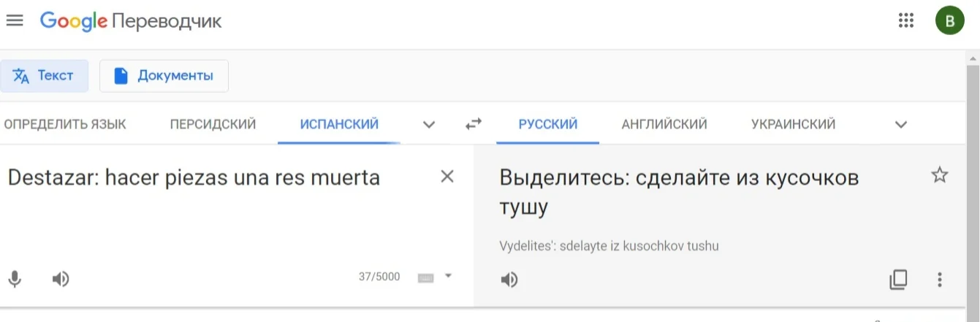Screen dimensions: 980x322
Task: Open more options for the translation
Action: pyautogui.click(x=940, y=279)
